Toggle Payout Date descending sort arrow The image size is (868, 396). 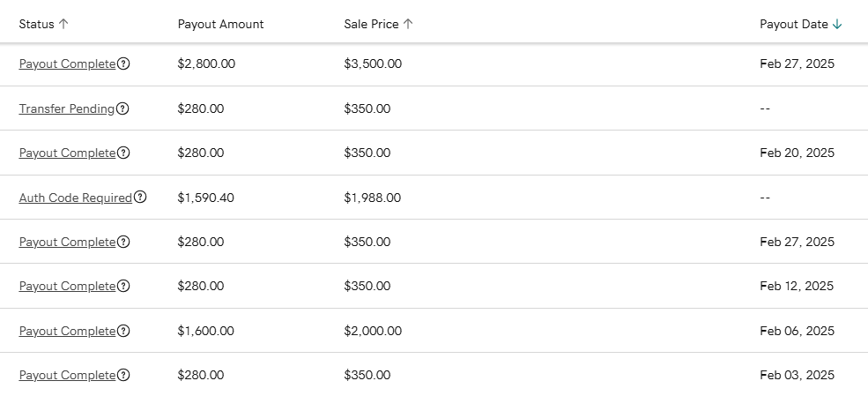(837, 24)
